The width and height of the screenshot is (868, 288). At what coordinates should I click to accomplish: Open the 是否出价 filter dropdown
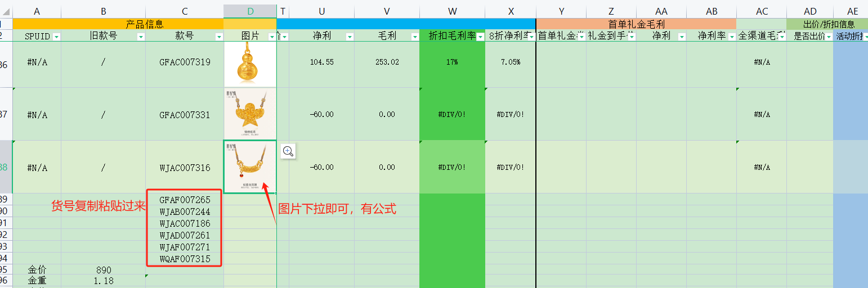828,37
